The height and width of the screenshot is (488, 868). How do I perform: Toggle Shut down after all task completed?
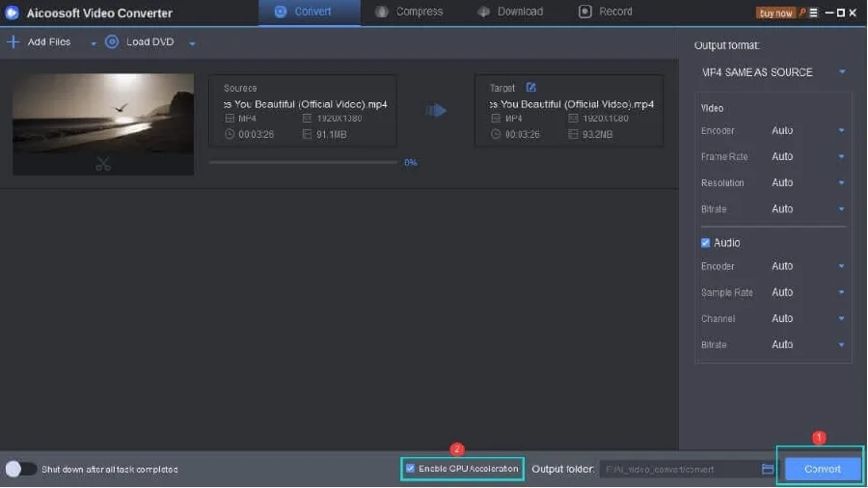tap(20, 469)
